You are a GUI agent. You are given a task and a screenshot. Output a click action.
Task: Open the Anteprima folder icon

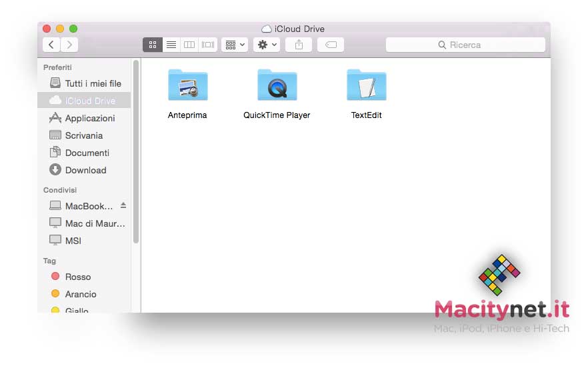pyautogui.click(x=188, y=85)
